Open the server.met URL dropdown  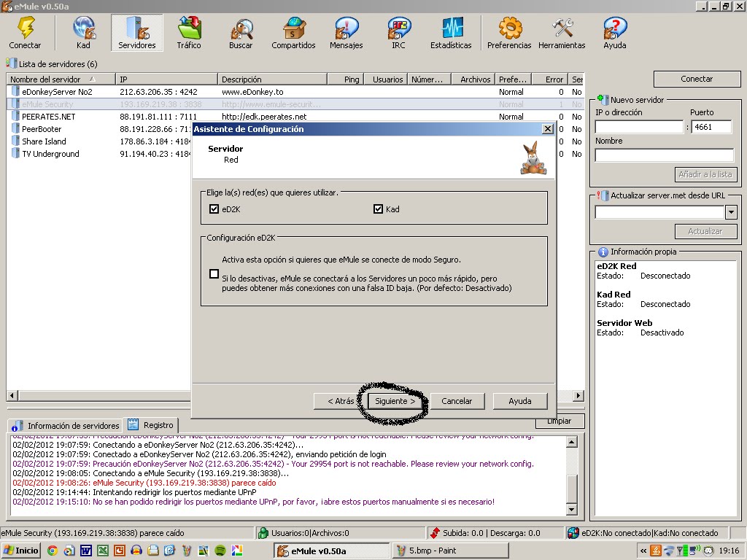(731, 212)
